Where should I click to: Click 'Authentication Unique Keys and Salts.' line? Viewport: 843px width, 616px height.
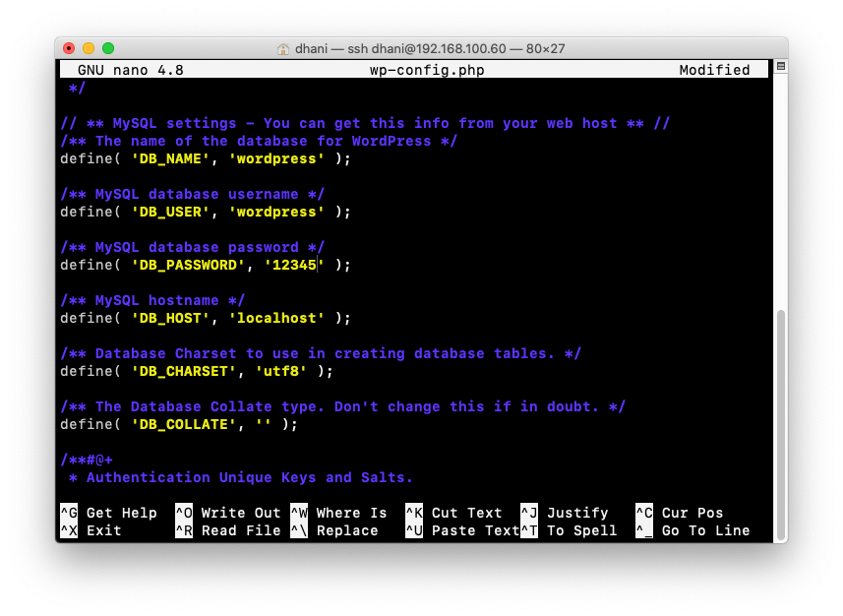pos(241,477)
